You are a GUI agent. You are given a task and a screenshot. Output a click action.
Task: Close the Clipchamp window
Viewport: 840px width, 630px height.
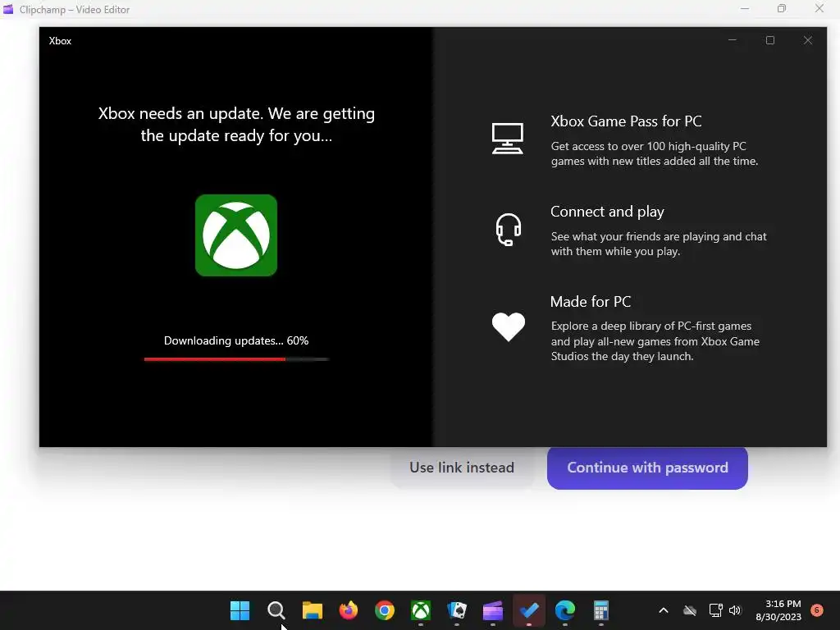pos(819,8)
